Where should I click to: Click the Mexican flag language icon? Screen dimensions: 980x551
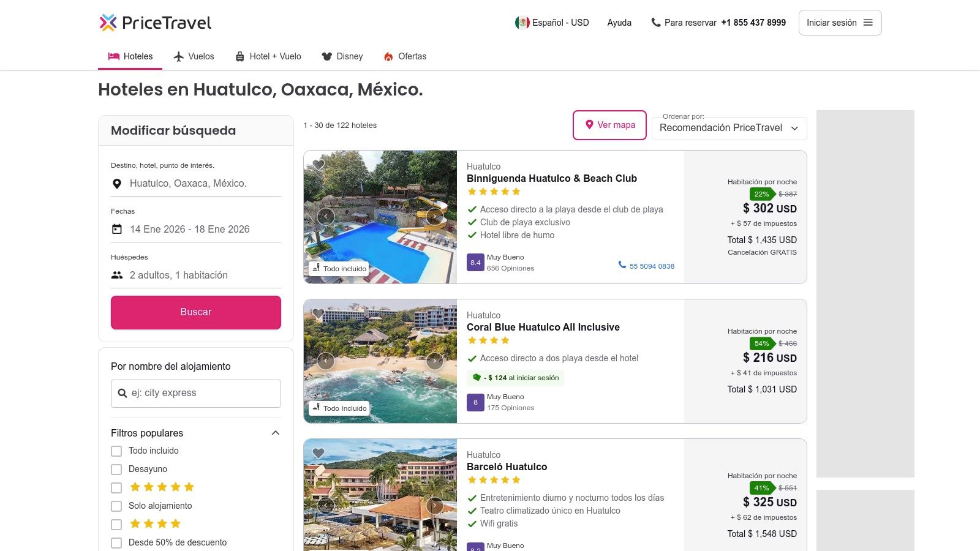tap(522, 22)
